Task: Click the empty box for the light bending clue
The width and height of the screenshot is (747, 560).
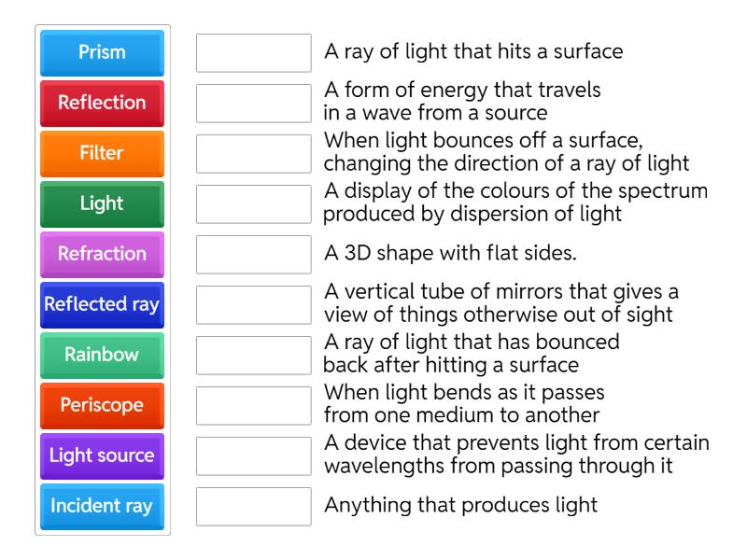Action: [253, 406]
